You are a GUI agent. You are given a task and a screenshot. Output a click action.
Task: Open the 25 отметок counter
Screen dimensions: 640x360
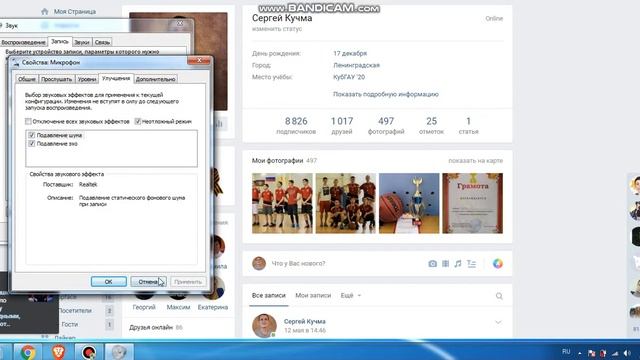point(431,126)
